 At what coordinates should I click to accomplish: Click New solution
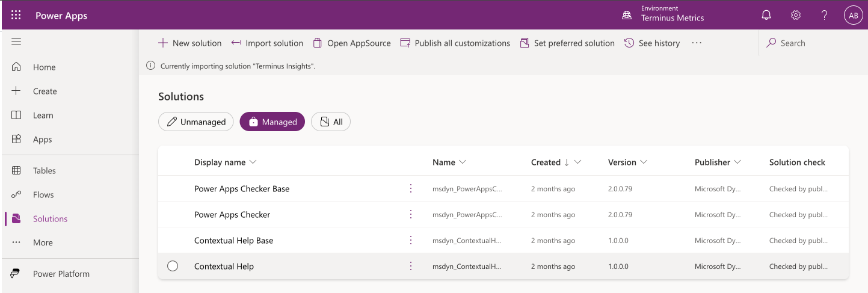pos(189,43)
